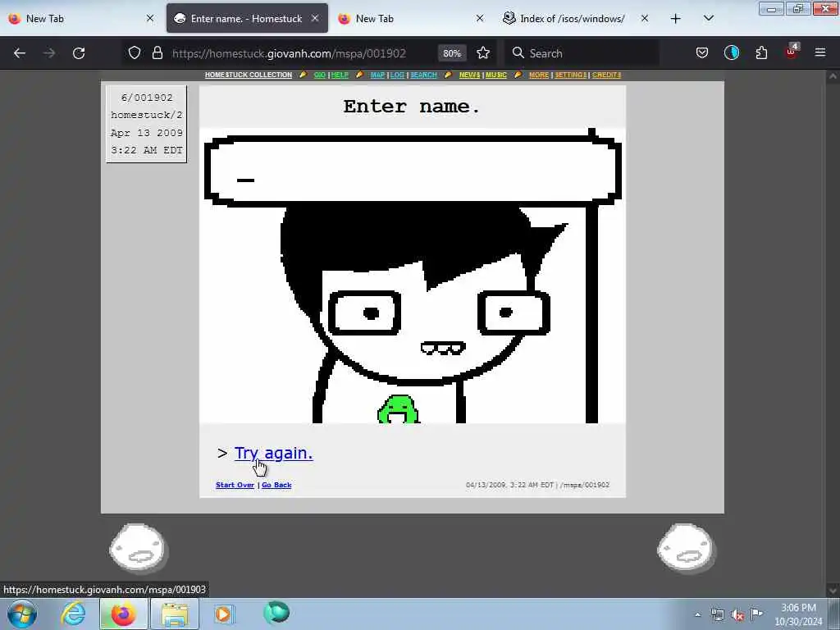Open the HELP link
The image size is (840, 630).
(x=340, y=75)
